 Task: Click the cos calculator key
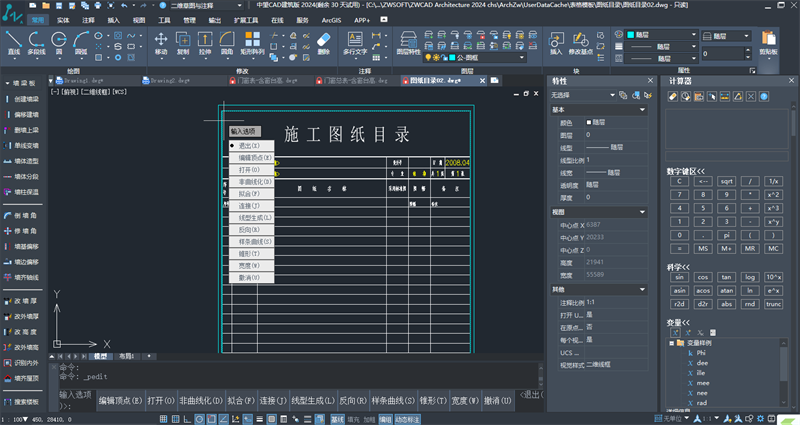pos(703,277)
